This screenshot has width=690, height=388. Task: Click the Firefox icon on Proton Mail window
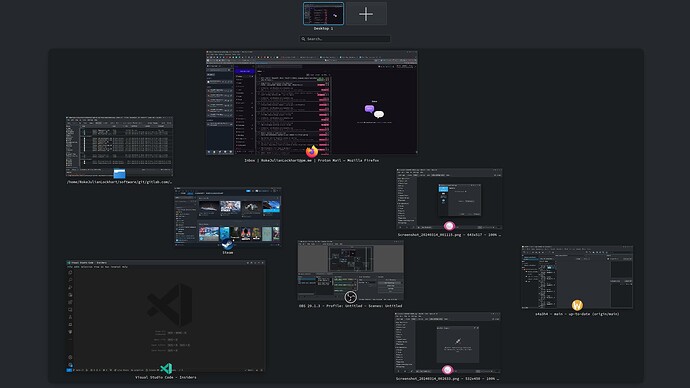(312, 151)
